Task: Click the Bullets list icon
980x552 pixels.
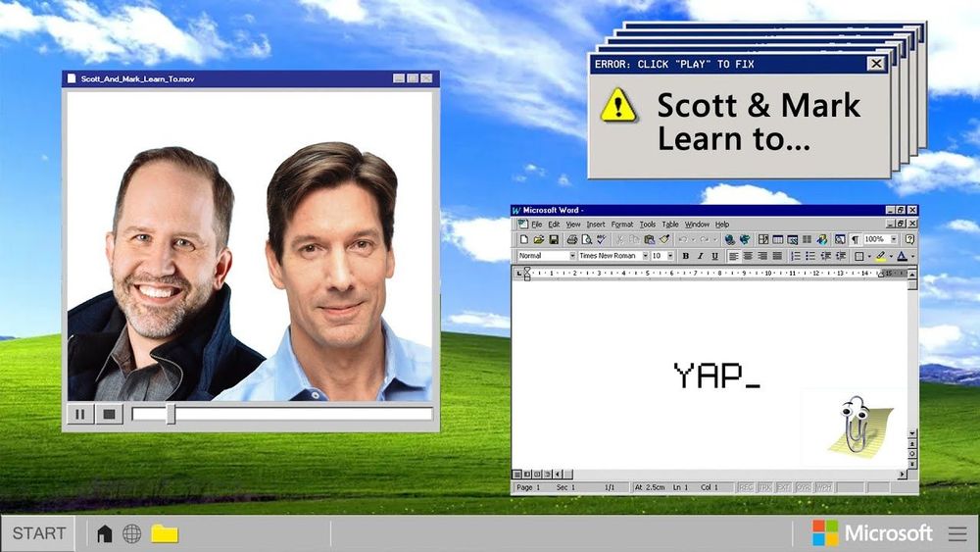Action: [810, 256]
